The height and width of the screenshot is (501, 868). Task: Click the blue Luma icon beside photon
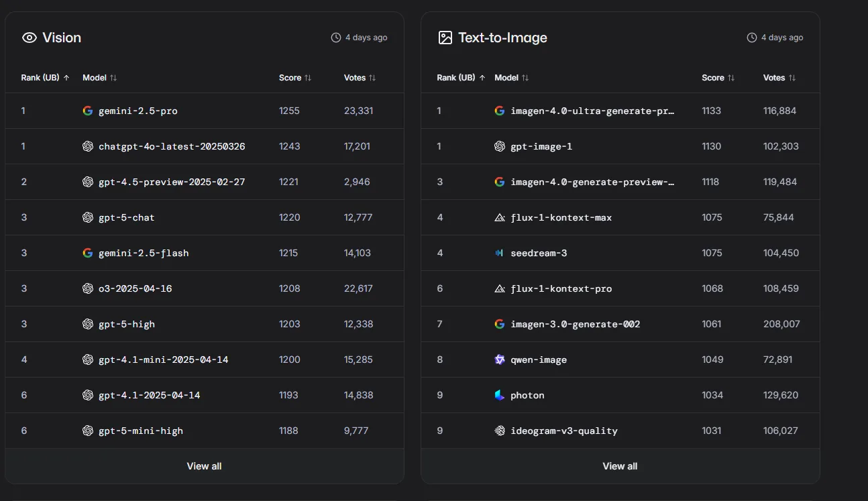[500, 395]
